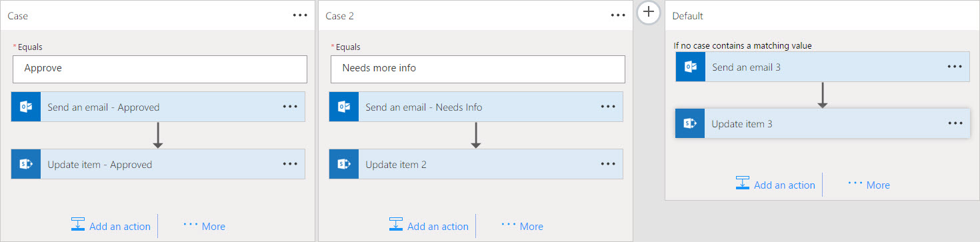
Task: Open options for Send an email 3
Action: click(955, 67)
